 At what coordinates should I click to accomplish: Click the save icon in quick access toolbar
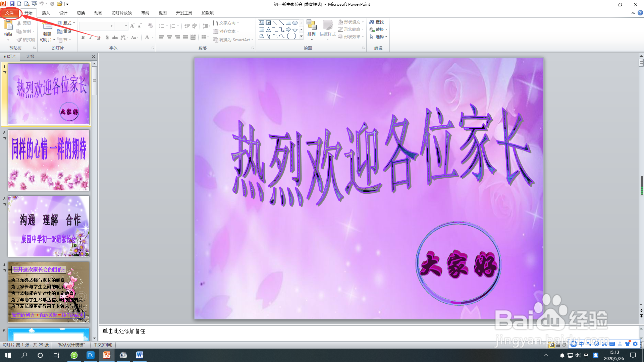coord(12,4)
